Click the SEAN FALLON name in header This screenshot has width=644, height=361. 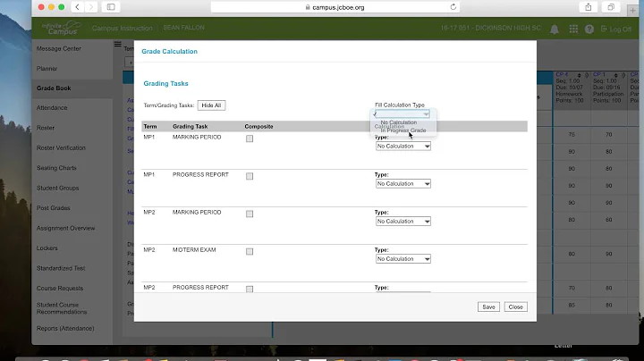point(183,28)
